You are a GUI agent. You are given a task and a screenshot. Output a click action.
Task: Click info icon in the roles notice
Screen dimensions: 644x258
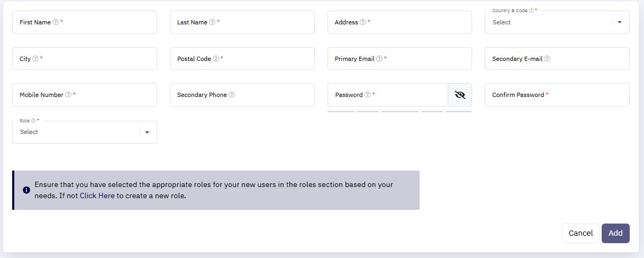click(x=26, y=190)
